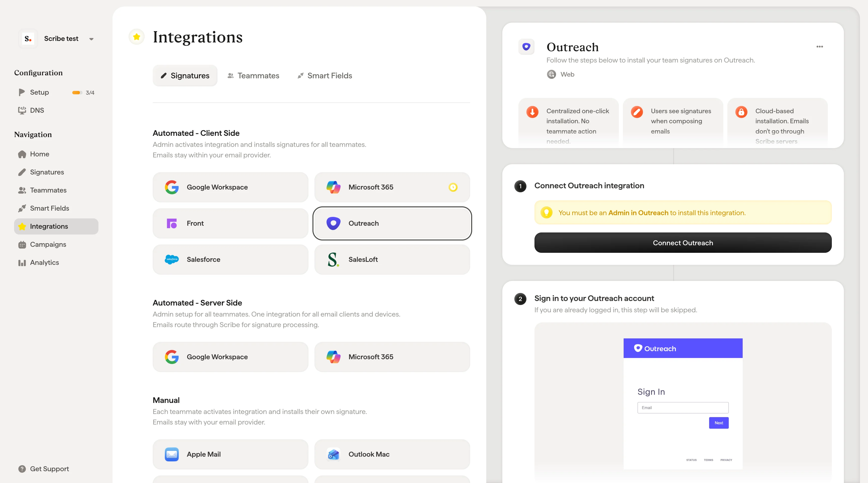The width and height of the screenshot is (868, 483).
Task: Click Next in the Outreach sign-in preview
Action: click(719, 423)
